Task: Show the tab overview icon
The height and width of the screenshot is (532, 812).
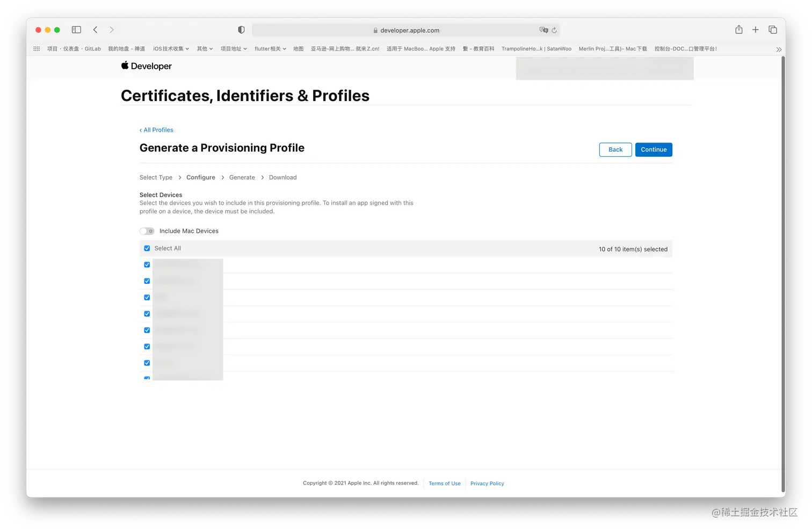Action: click(x=773, y=30)
